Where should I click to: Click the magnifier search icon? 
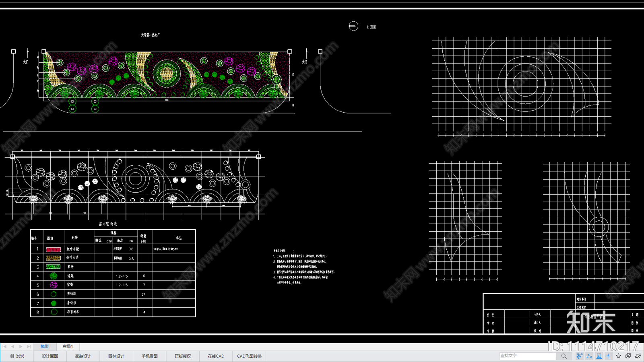pyautogui.click(x=564, y=356)
